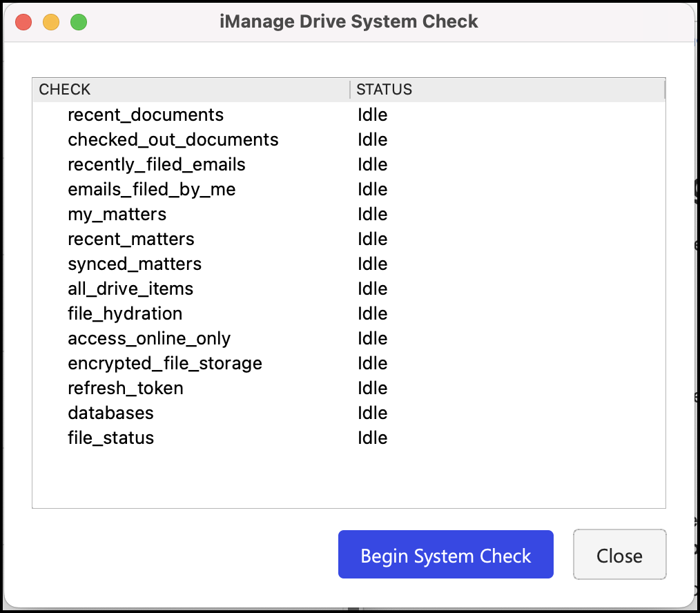Sort by the CHECK column header
700x613 pixels.
point(65,90)
